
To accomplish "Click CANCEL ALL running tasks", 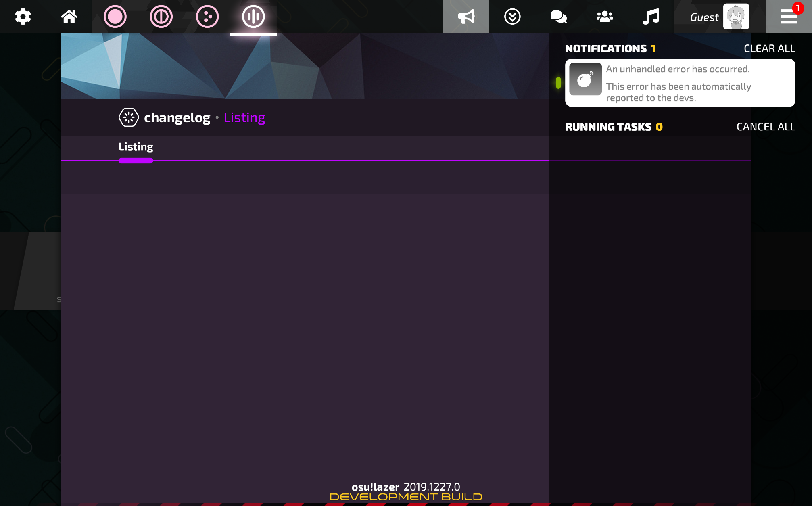I will point(766,127).
